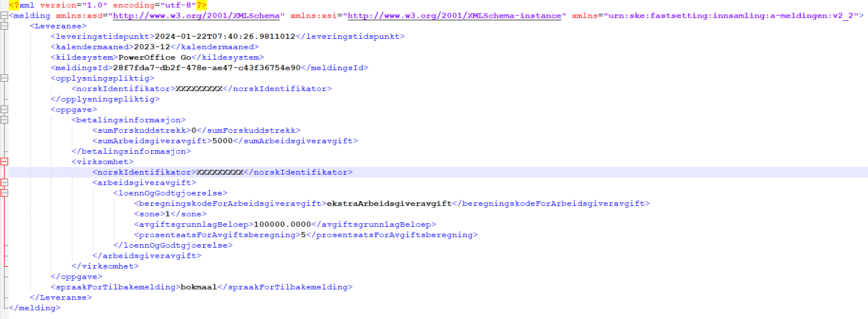Click the kalendermaaned value 2023-12
Image resolution: width=868 pixels, height=319 pixels.
(152, 47)
